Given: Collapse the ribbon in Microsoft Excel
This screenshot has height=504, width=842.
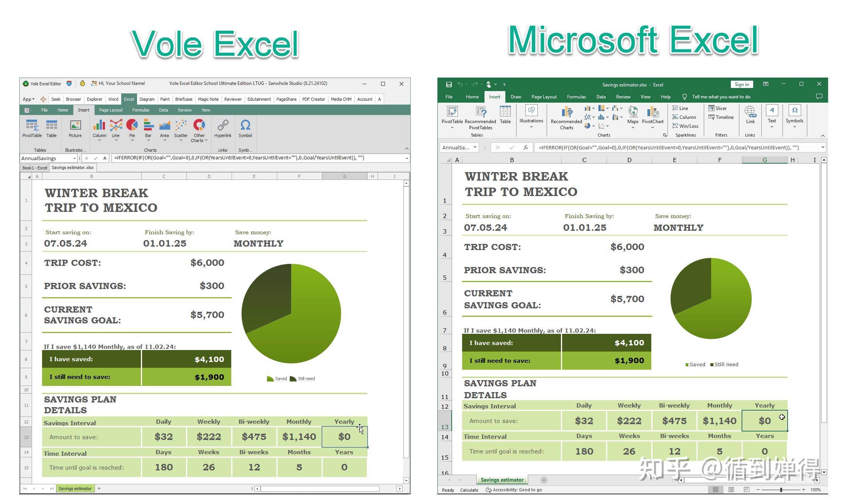Looking at the screenshot, I should 823,135.
